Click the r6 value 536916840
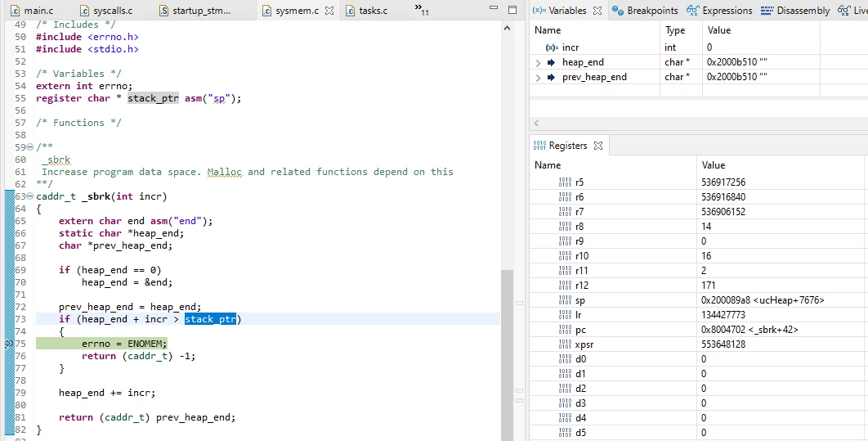The width and height of the screenshot is (868, 441). coord(723,197)
